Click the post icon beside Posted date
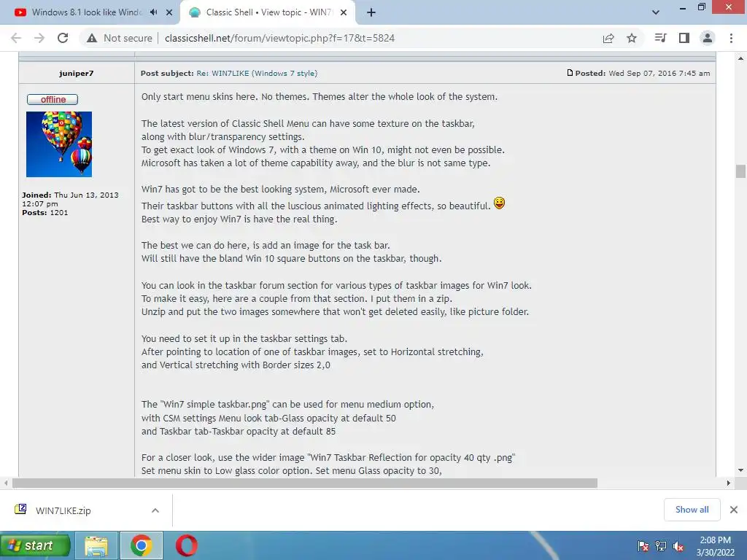This screenshot has width=747, height=560. click(x=570, y=73)
